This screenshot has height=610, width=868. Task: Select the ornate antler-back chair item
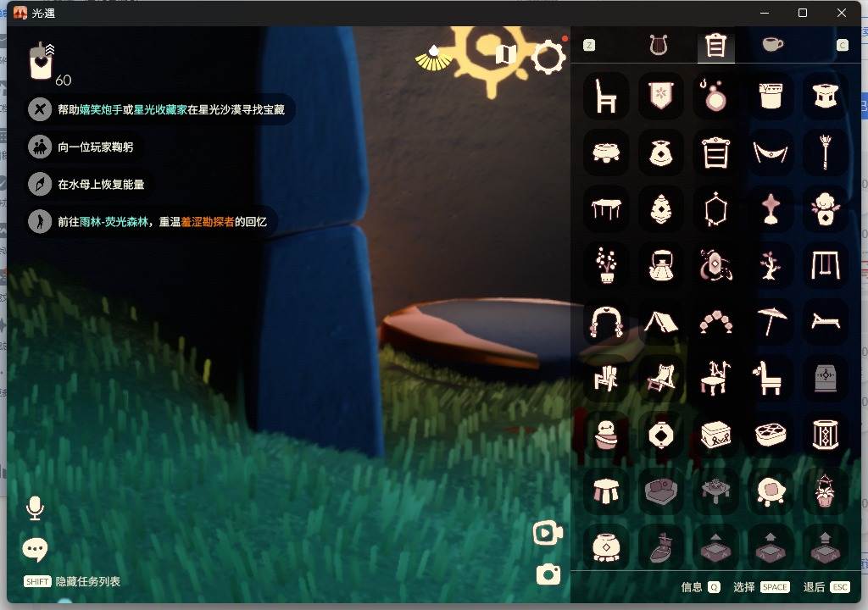point(715,379)
